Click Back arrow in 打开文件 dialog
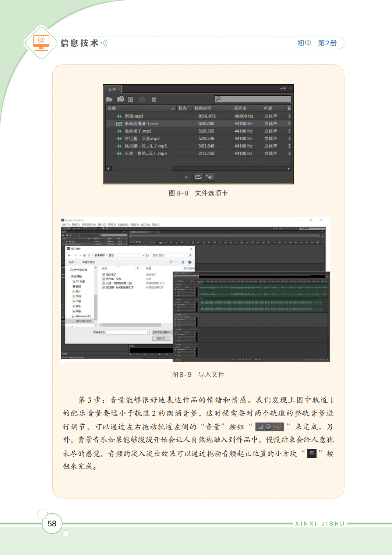This screenshot has height=555, width=392. 69,255
